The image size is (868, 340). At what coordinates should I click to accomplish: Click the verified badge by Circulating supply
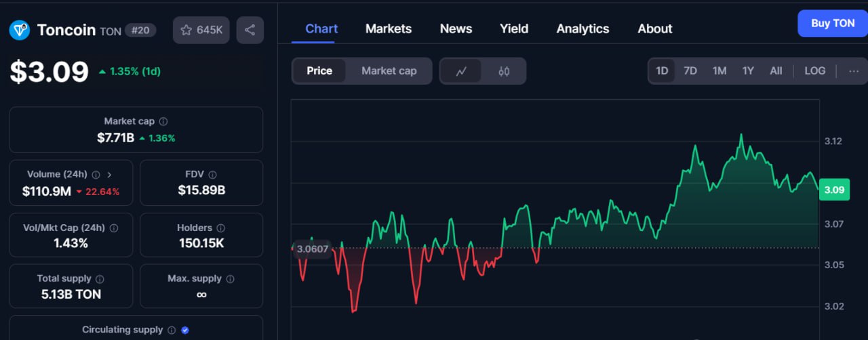click(x=185, y=330)
